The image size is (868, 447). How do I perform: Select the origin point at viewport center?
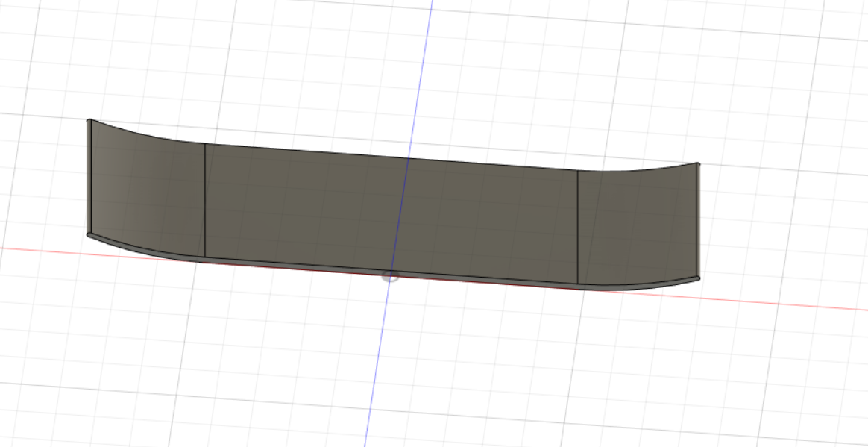click(x=391, y=276)
